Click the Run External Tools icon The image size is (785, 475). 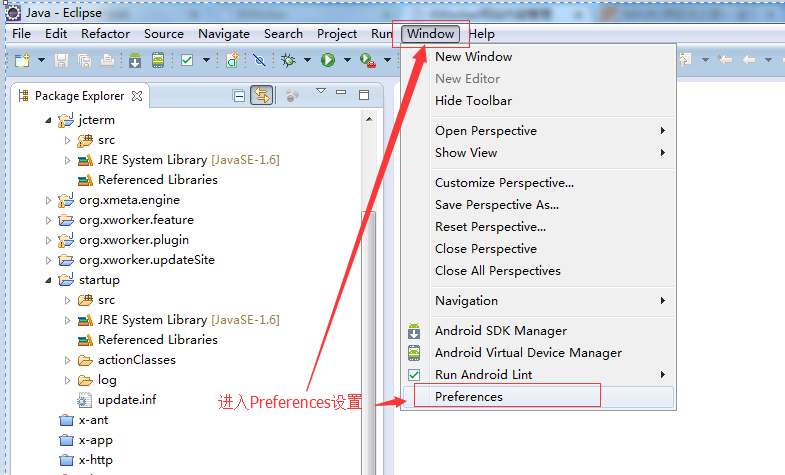[368, 61]
